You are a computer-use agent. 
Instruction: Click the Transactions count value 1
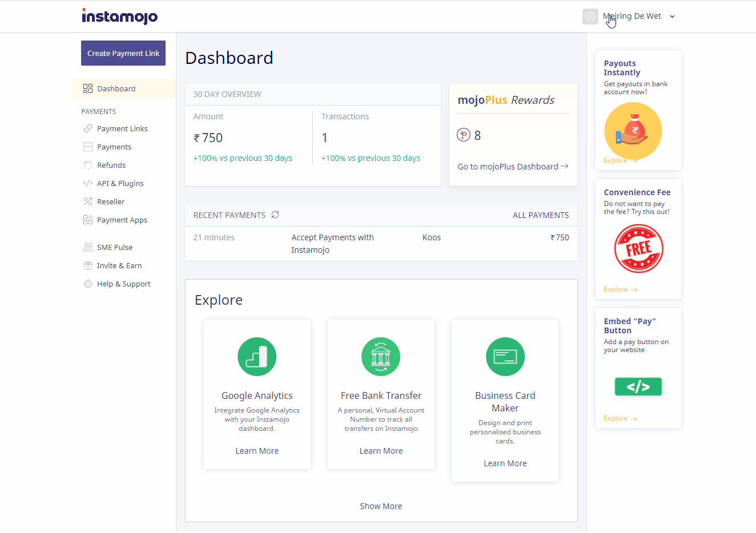click(x=324, y=138)
